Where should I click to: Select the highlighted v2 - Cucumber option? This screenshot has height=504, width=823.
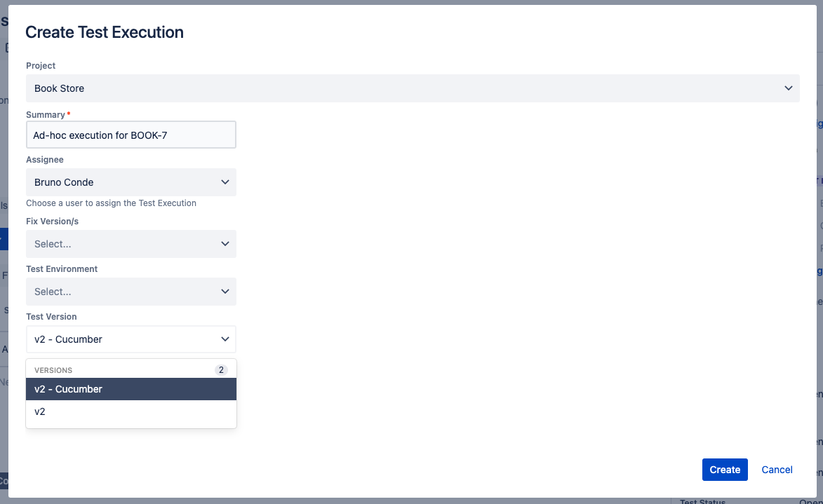coord(131,389)
